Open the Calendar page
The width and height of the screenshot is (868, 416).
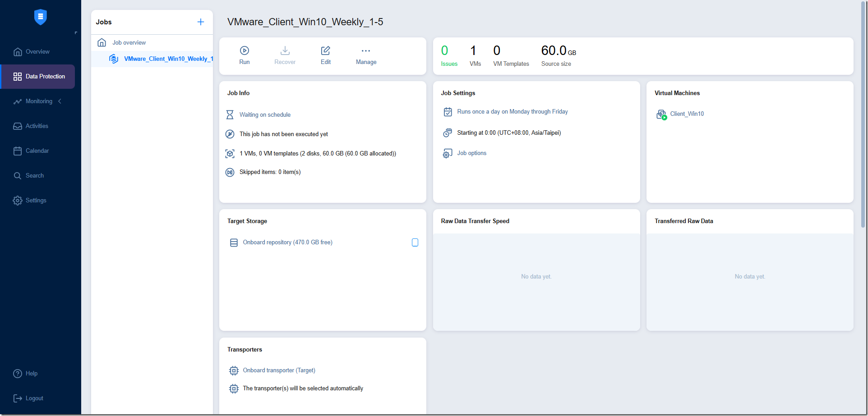pyautogui.click(x=37, y=151)
